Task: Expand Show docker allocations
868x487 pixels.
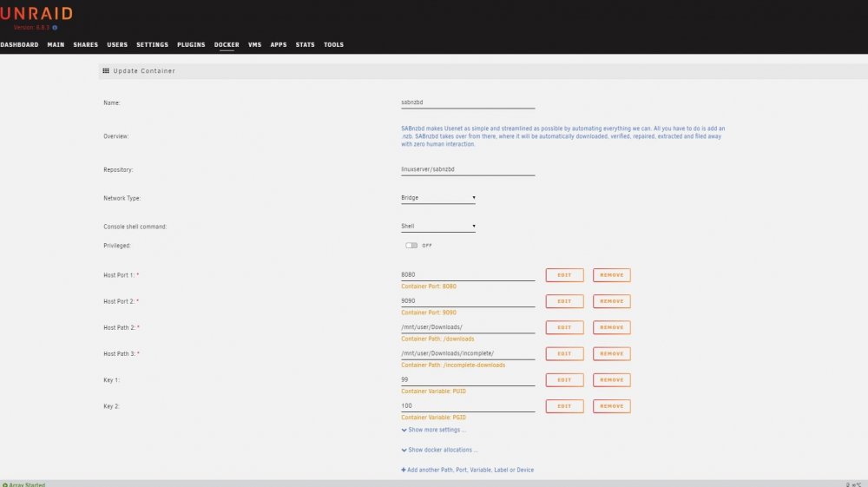Action: [439, 450]
